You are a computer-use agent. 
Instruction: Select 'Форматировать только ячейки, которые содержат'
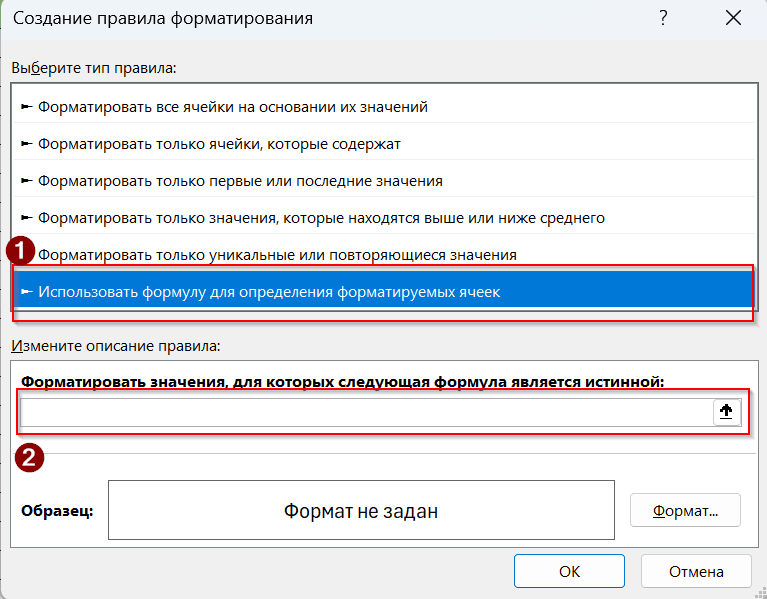pyautogui.click(x=384, y=144)
